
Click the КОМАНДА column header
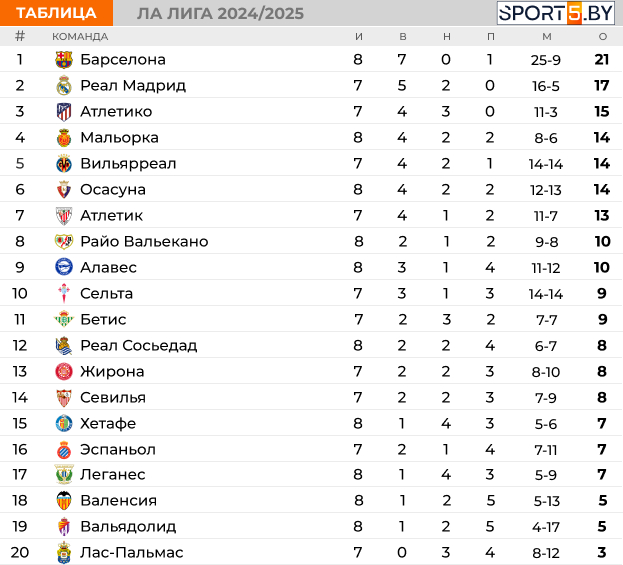point(80,37)
